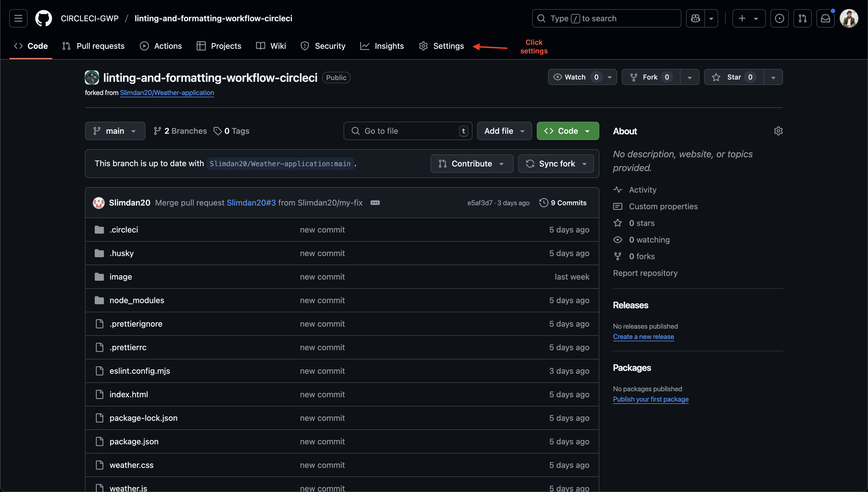Open the GitHub homepage logo
Screen dimensions: 868x492
coord(44,18)
